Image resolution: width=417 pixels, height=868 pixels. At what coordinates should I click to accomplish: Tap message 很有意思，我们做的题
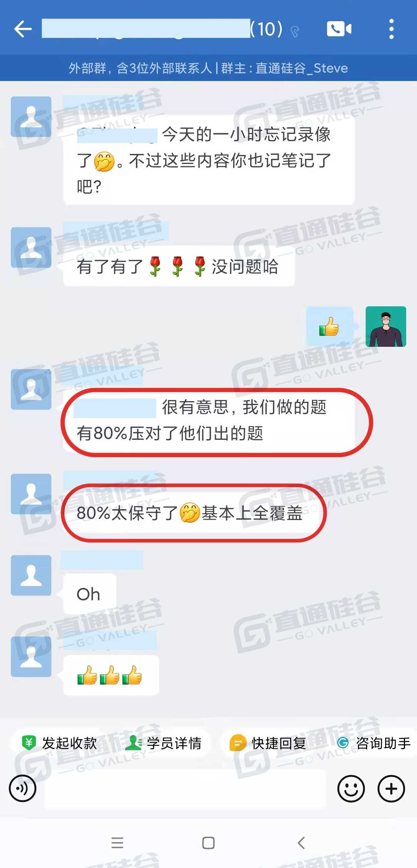(209, 420)
